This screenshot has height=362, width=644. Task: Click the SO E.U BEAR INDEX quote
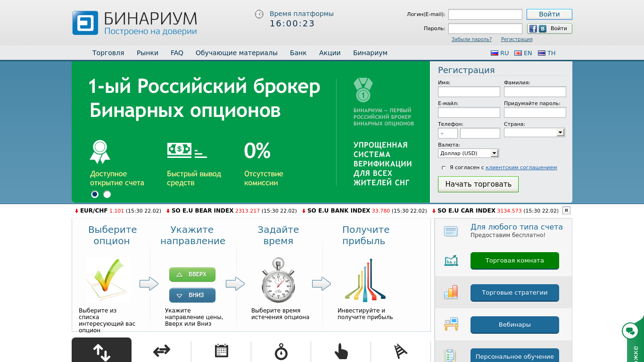(231, 211)
